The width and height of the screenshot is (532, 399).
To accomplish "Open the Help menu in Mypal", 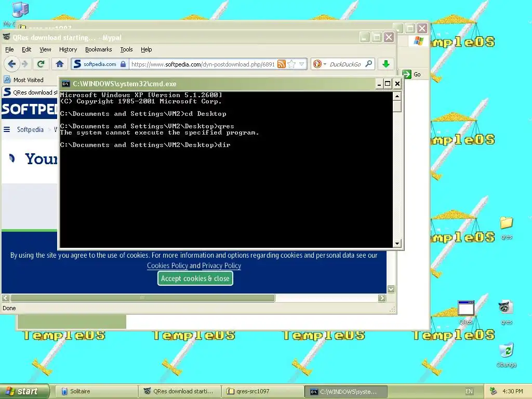I will 146,49.
